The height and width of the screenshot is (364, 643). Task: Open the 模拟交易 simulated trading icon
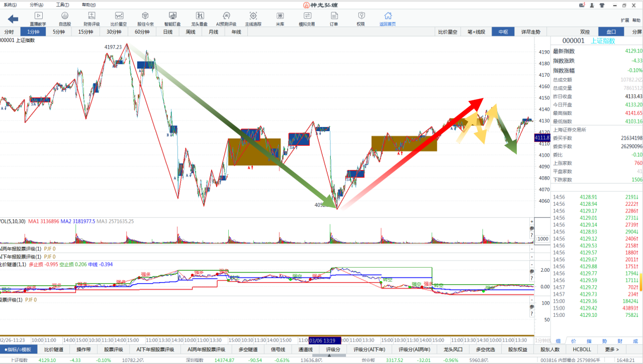coord(307,19)
